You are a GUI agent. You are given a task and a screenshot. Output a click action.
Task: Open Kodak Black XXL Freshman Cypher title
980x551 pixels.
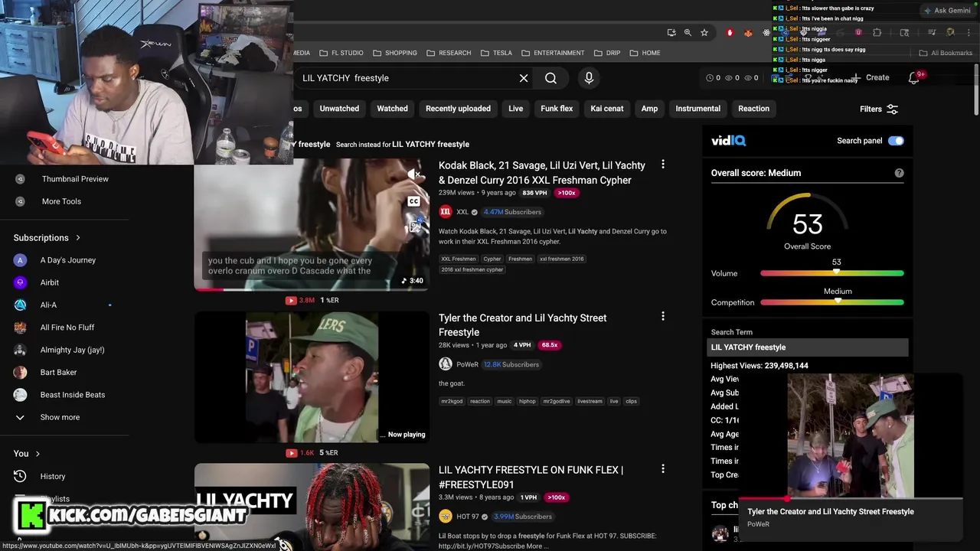[542, 173]
